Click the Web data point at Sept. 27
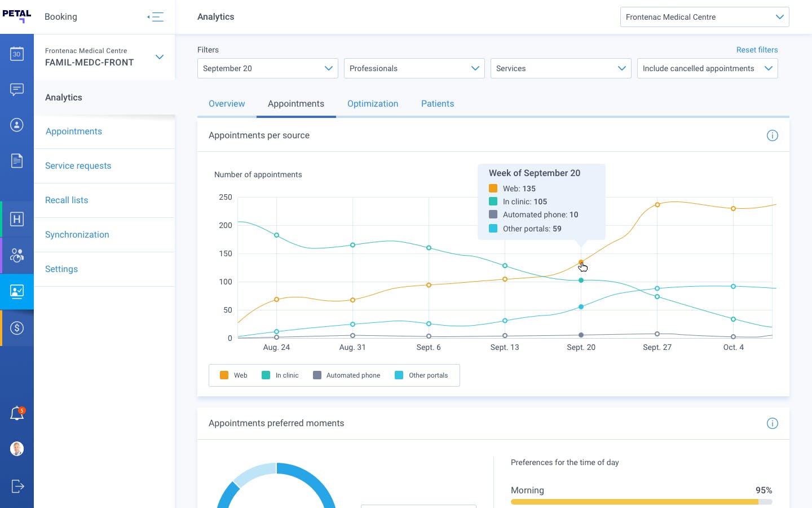This screenshot has width=812, height=508. 657,205
